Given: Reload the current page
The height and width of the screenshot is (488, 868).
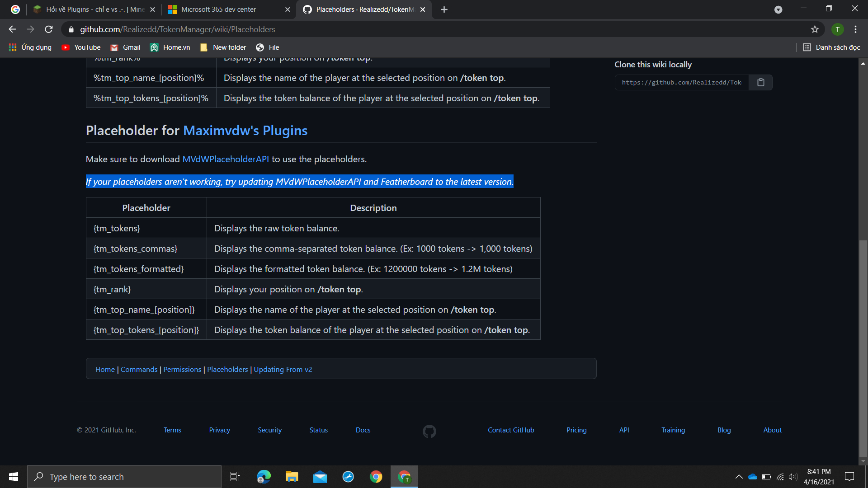Looking at the screenshot, I should (49, 29).
